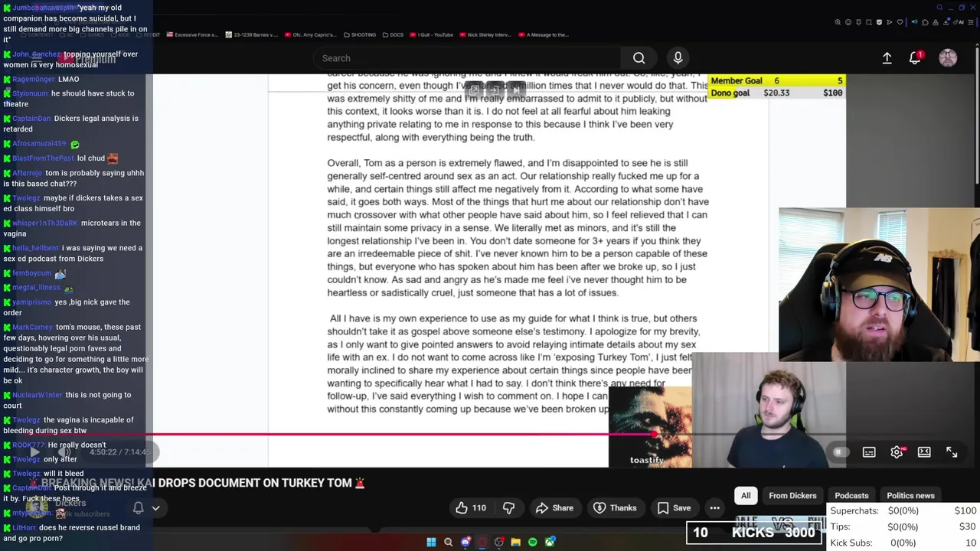The width and height of the screenshot is (980, 551).
Task: Toggle subtitles in the video player
Action: (x=869, y=452)
